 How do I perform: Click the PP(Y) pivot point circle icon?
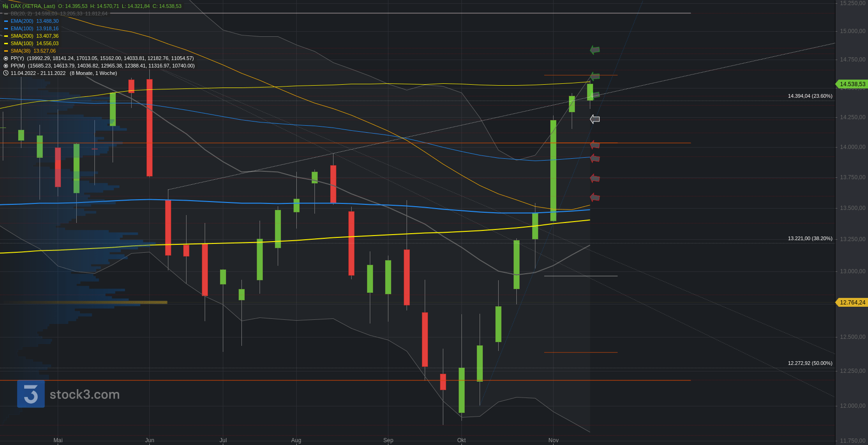point(6,58)
